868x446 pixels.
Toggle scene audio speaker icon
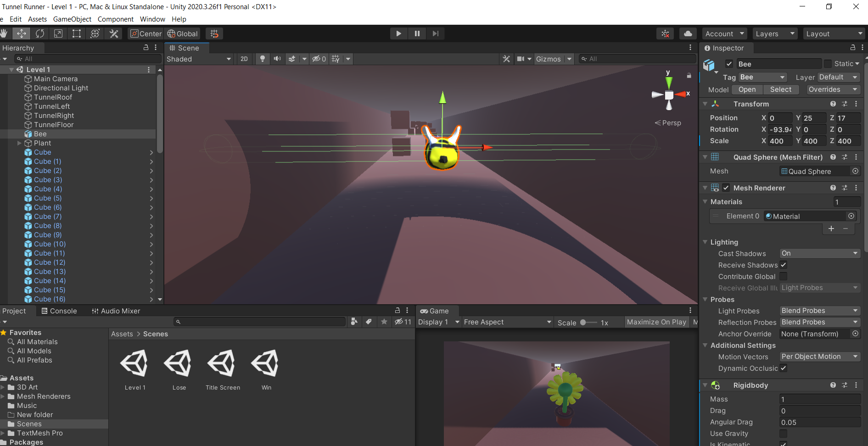277,59
